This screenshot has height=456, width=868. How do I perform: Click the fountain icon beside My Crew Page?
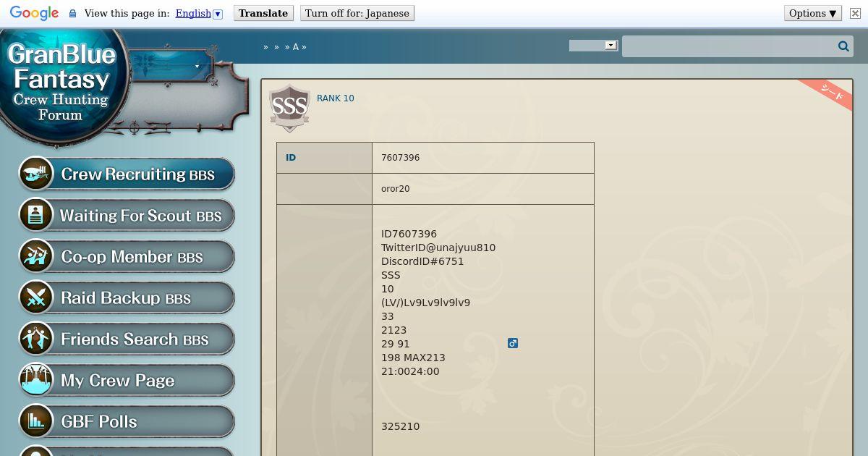(36, 380)
